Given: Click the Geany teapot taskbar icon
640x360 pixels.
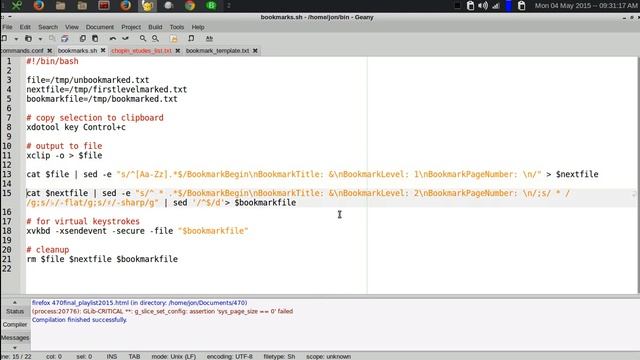Looking at the screenshot, I should pyautogui.click(x=147, y=6).
